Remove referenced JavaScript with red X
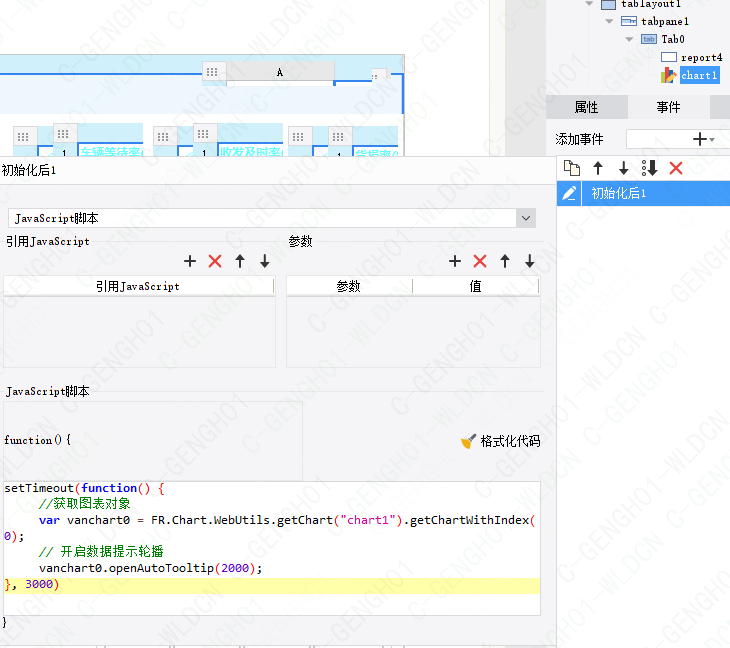This screenshot has height=648, width=730. pos(215,261)
